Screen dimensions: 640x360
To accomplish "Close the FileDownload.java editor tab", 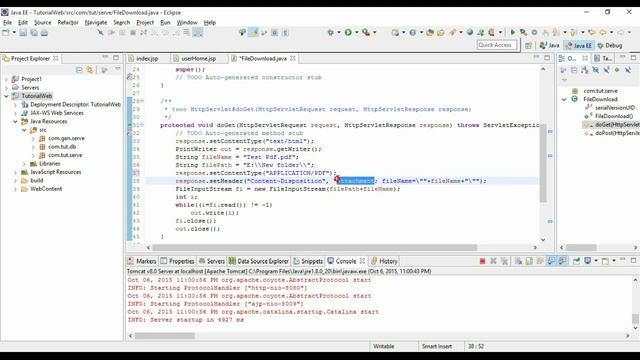I will click(x=293, y=58).
